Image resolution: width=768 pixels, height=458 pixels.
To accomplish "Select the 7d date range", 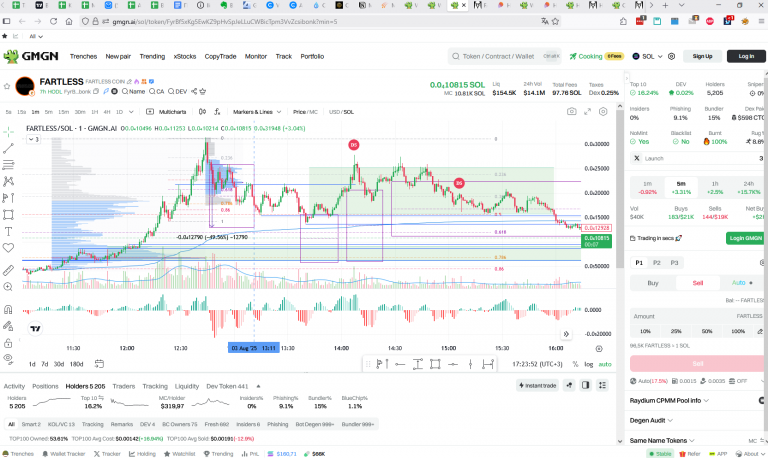I will [x=45, y=364].
